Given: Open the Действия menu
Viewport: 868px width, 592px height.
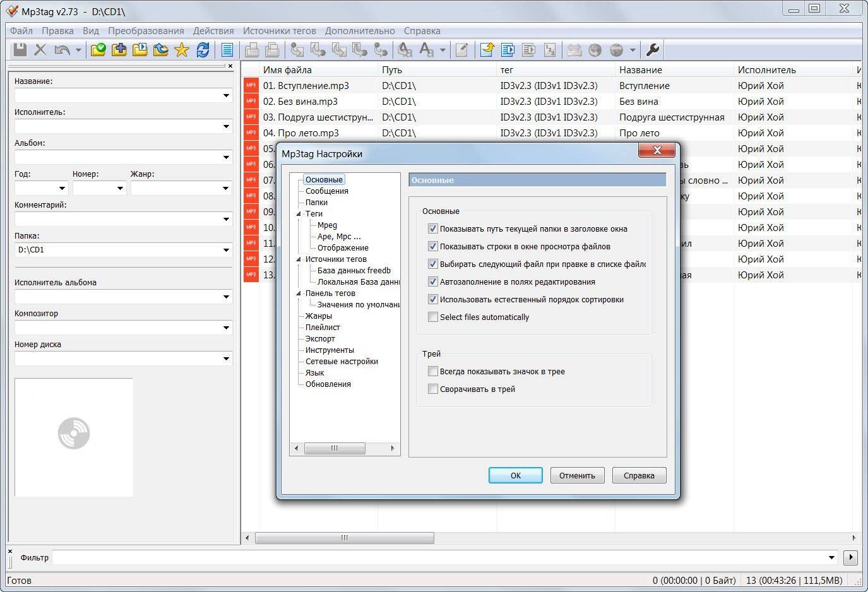Looking at the screenshot, I should (213, 31).
